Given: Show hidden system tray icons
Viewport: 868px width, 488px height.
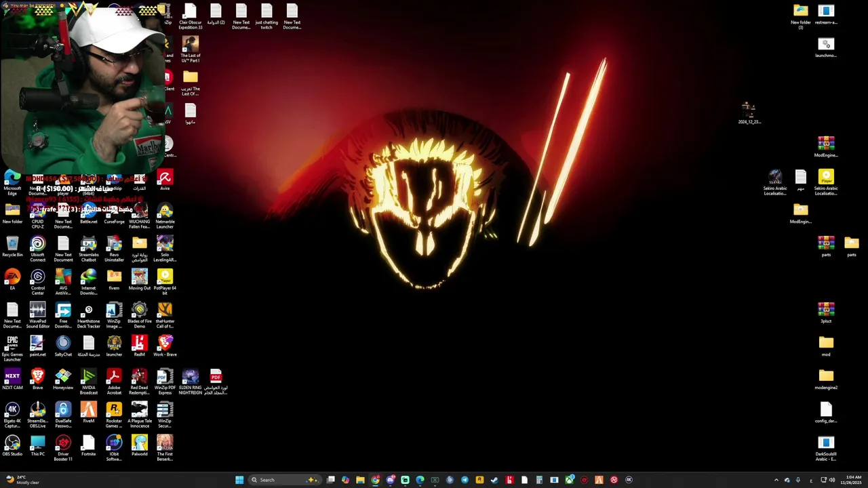Looking at the screenshot, I should pos(776,480).
